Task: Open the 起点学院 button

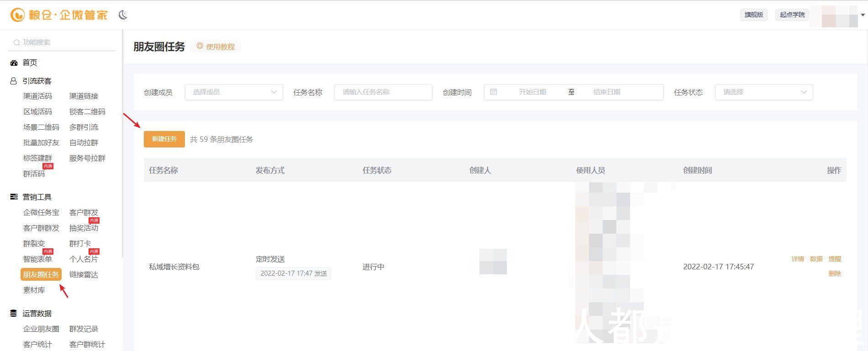Action: tap(792, 15)
